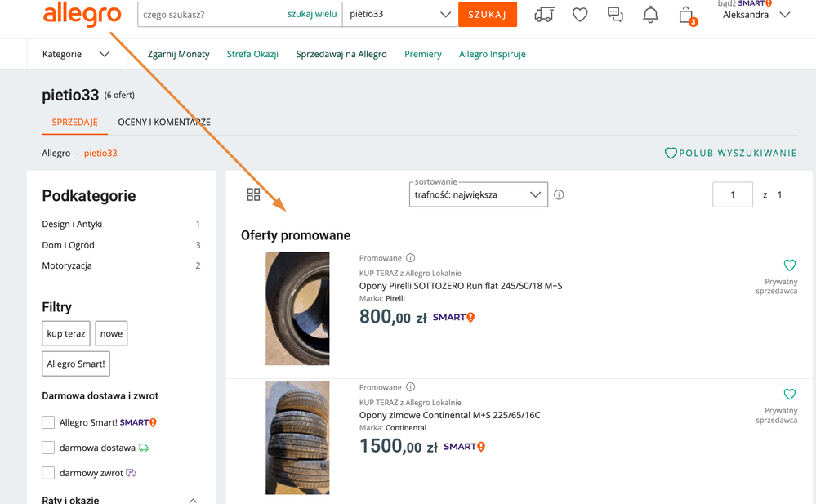Click the 800,00 zł price
Image resolution: width=816 pixels, height=504 pixels.
[393, 317]
